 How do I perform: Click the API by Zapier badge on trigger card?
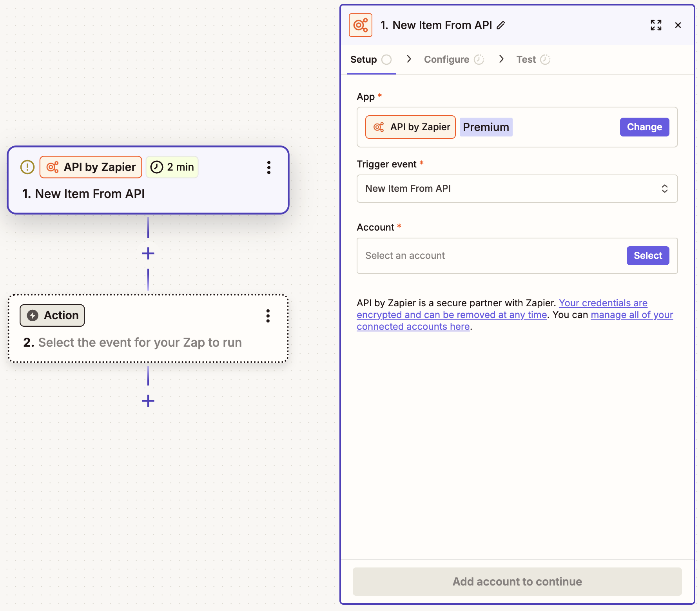point(91,167)
